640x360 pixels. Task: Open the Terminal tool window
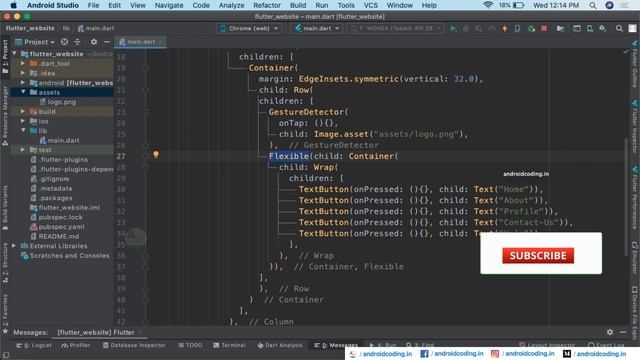click(229, 345)
